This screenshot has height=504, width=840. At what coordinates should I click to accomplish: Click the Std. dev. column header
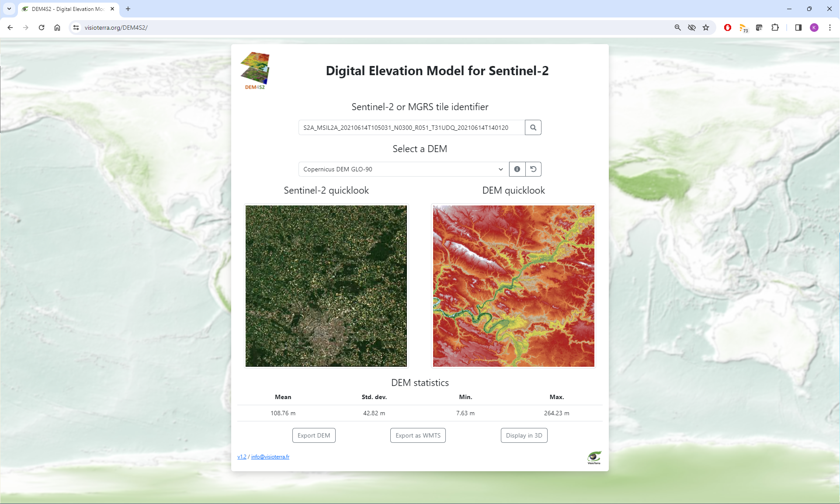[x=374, y=397]
